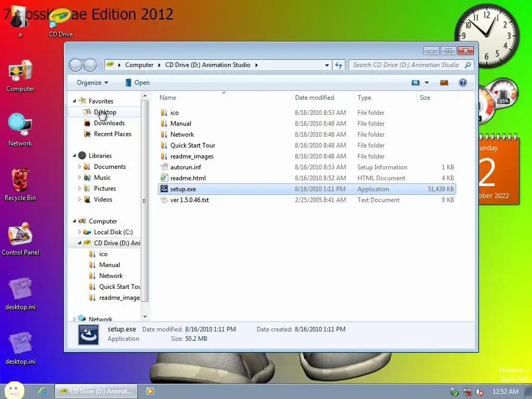Select the Network folder in file list
The image size is (532, 399).
pos(307,135)
